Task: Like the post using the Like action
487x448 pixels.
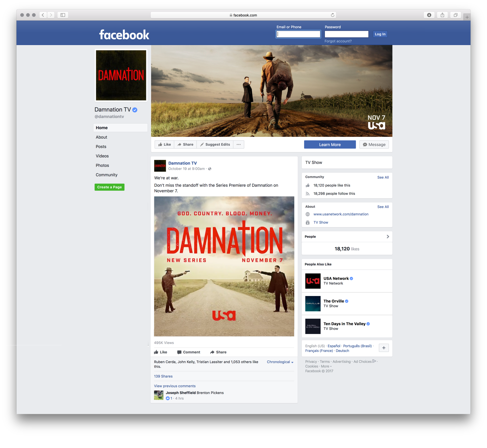Action: (x=161, y=352)
